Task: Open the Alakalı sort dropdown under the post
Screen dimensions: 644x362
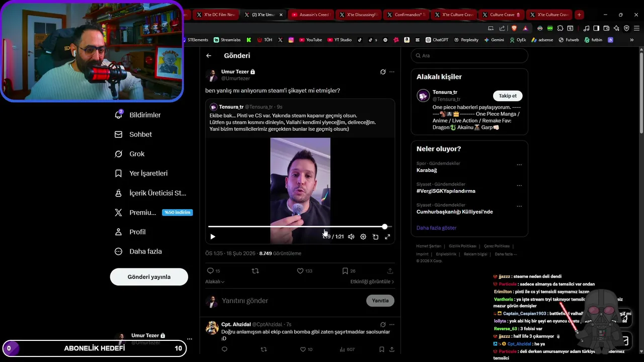Action: [215, 282]
